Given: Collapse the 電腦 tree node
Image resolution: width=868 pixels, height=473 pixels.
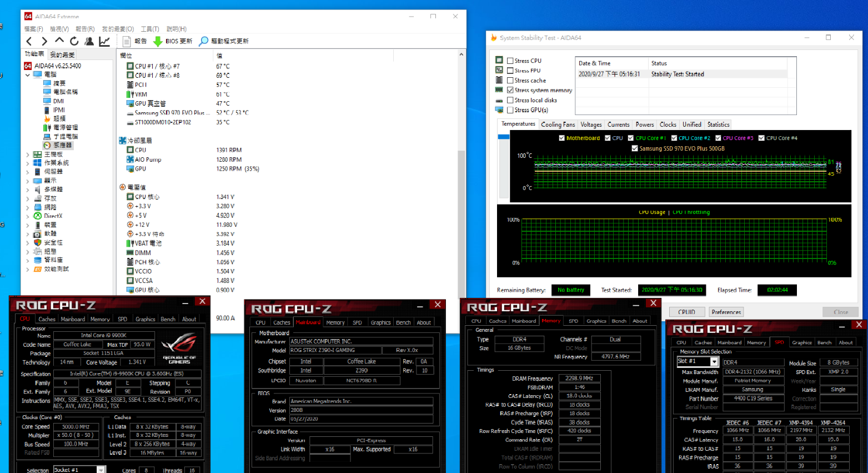Looking at the screenshot, I should tap(28, 74).
